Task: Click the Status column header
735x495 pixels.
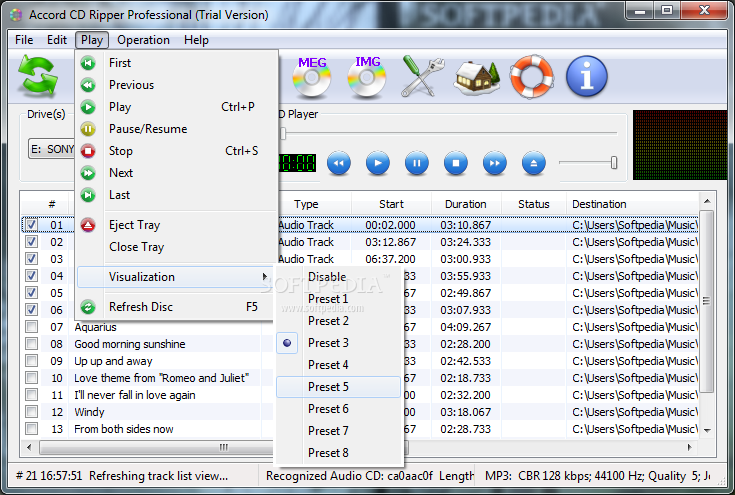Action: [x=534, y=204]
